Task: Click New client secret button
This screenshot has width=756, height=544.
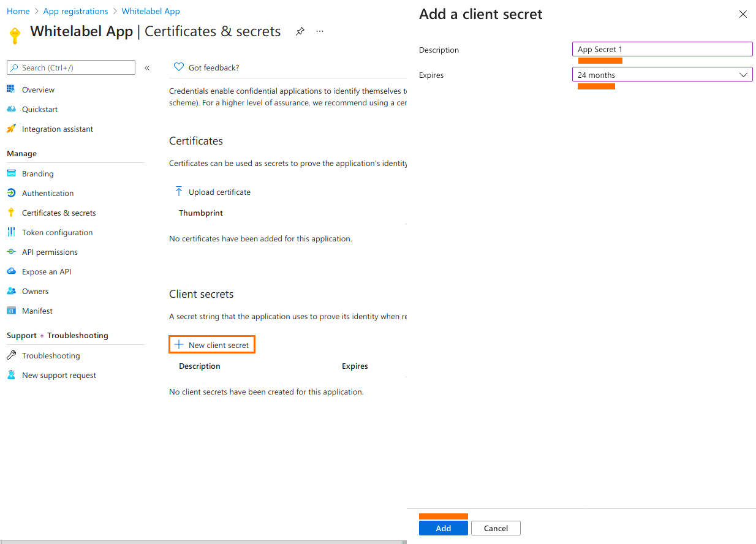Action: pyautogui.click(x=212, y=345)
